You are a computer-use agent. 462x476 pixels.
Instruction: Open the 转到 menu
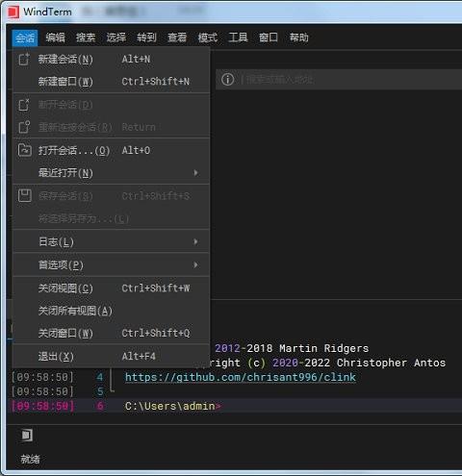pos(146,38)
